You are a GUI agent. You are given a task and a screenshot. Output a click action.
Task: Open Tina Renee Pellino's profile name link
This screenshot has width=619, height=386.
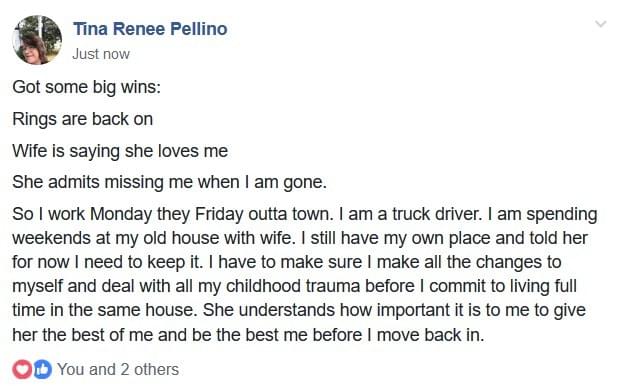click(150, 29)
